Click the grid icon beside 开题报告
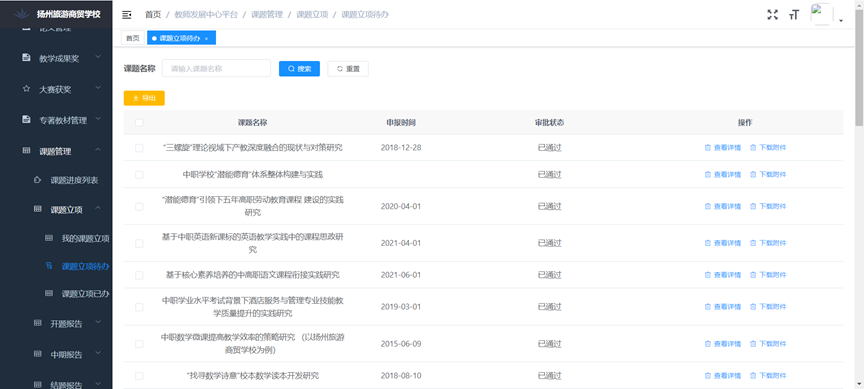Image resolution: width=864 pixels, height=389 pixels. coord(37,322)
